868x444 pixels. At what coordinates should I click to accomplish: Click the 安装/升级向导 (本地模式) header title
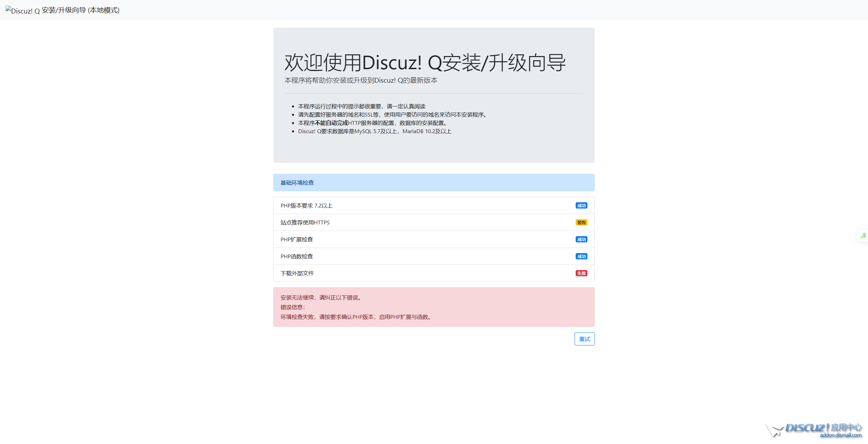click(81, 10)
